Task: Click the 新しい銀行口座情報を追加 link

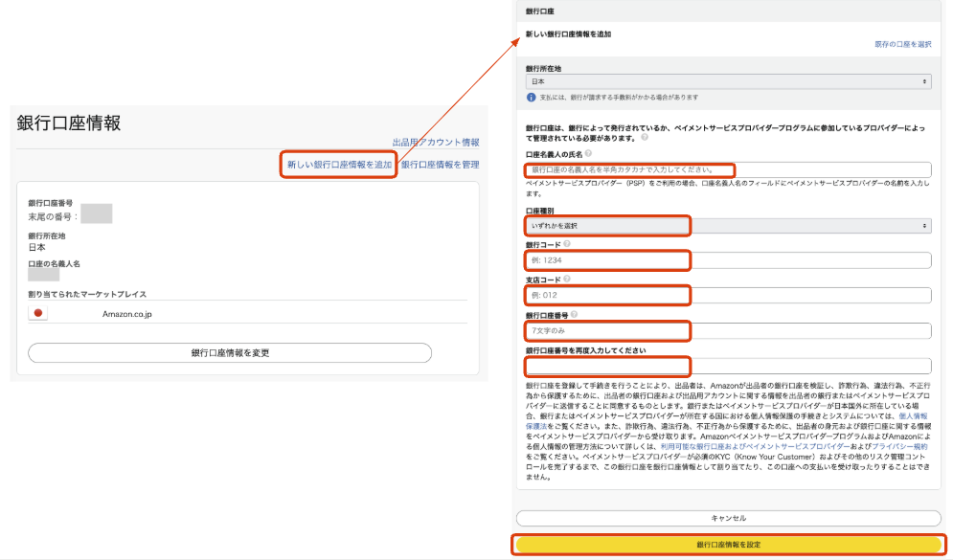Action: tap(339, 165)
